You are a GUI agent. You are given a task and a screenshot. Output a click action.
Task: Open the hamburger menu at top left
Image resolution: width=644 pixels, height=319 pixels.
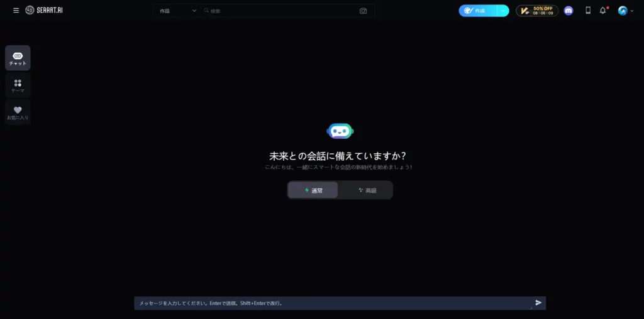(x=16, y=11)
